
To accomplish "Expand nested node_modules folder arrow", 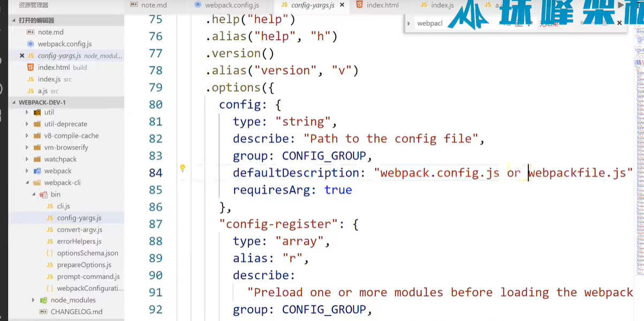I will [x=34, y=300].
